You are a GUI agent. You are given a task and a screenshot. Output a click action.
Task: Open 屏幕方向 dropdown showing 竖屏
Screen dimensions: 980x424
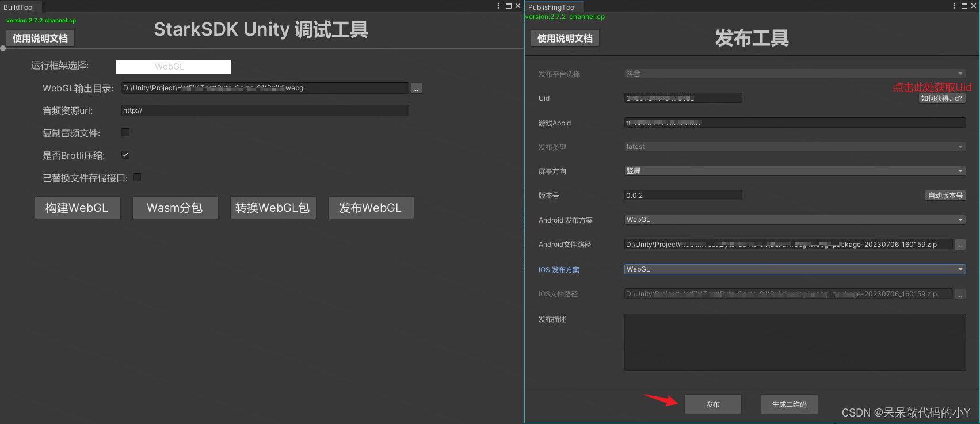click(795, 171)
